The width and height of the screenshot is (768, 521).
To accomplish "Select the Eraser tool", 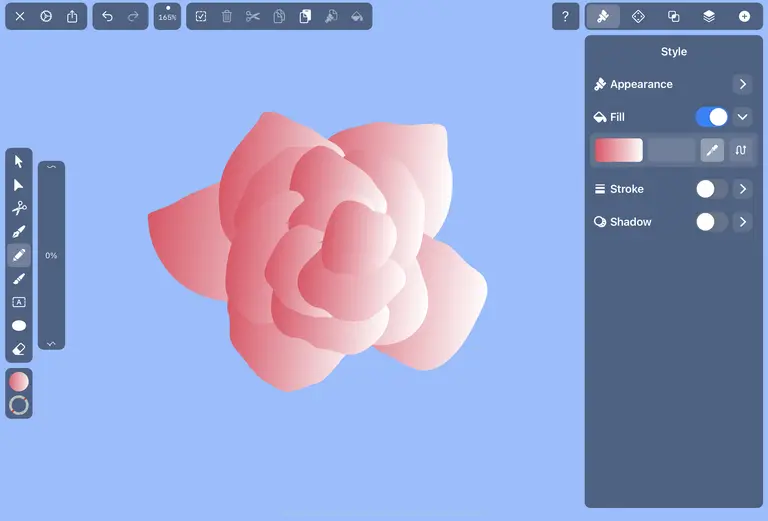I will 19,349.
